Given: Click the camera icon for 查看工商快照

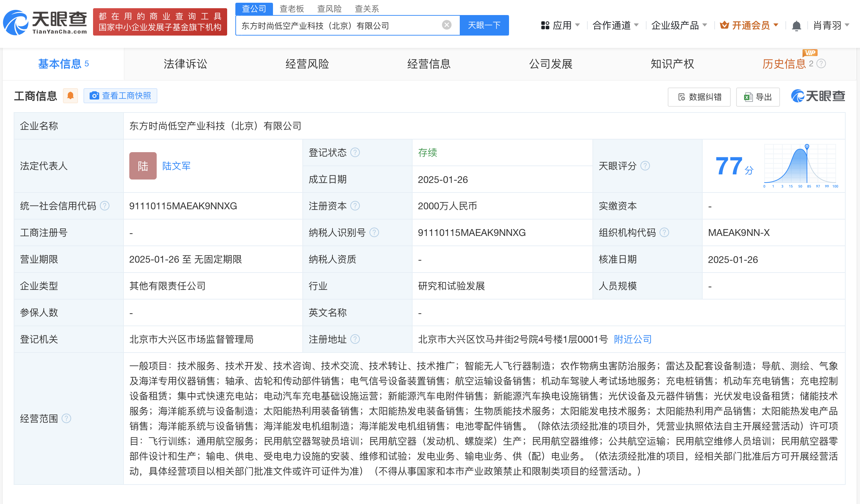Looking at the screenshot, I should [94, 96].
